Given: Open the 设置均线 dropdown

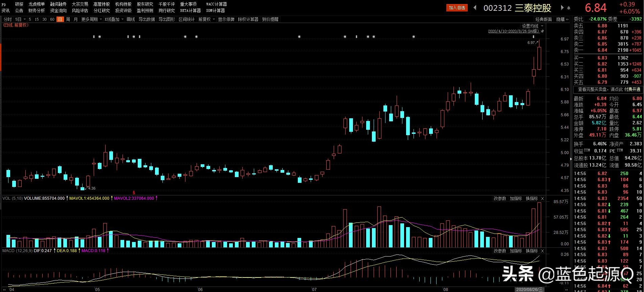Looking at the screenshot, I should click(x=532, y=26).
